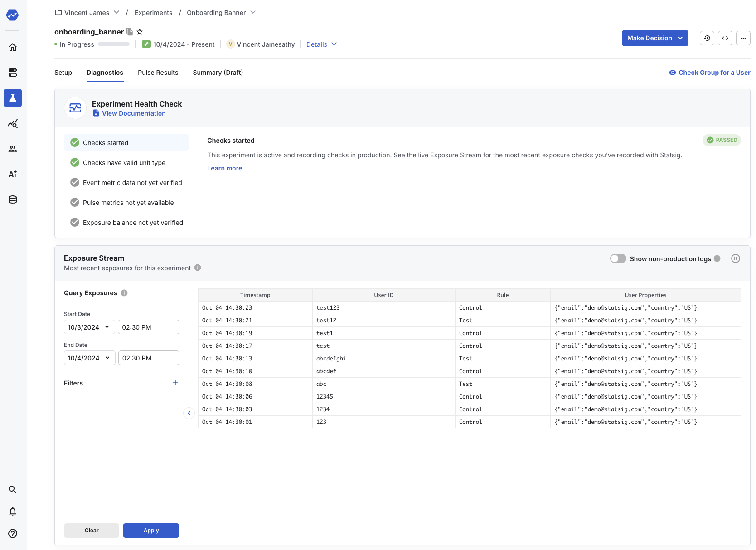Open the metrics analytics icon in sidebar
Screen dimensions: 756x550
pyautogui.click(x=13, y=123)
